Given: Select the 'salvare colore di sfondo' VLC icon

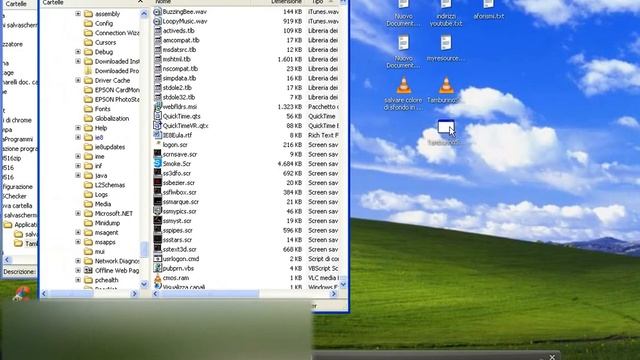Looking at the screenshot, I should click(404, 85).
